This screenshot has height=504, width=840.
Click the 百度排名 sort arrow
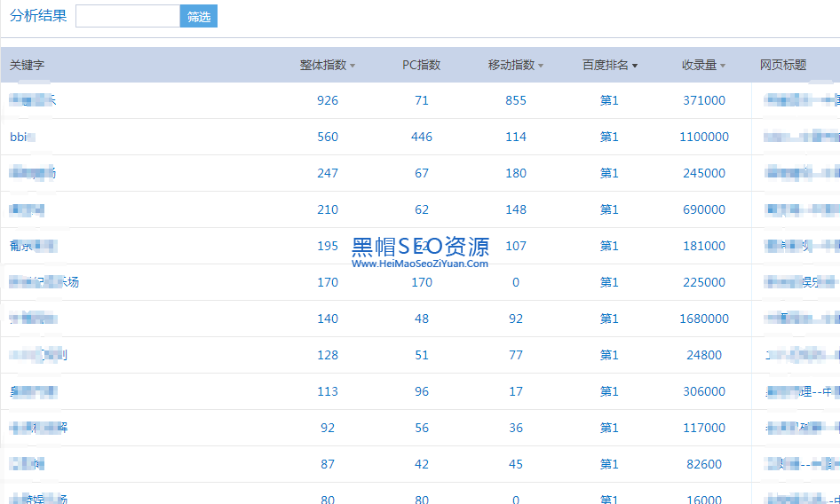635,66
